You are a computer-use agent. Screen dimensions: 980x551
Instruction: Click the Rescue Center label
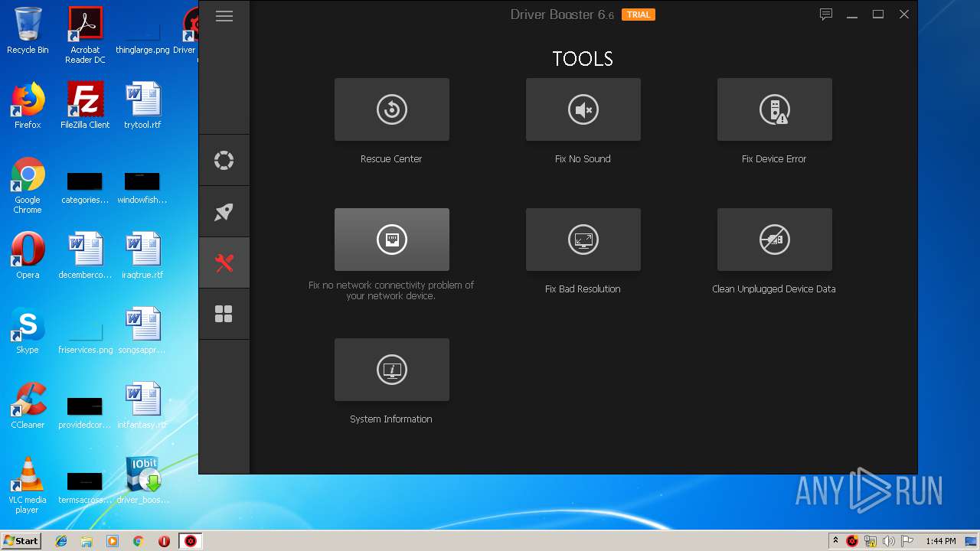[x=391, y=159]
